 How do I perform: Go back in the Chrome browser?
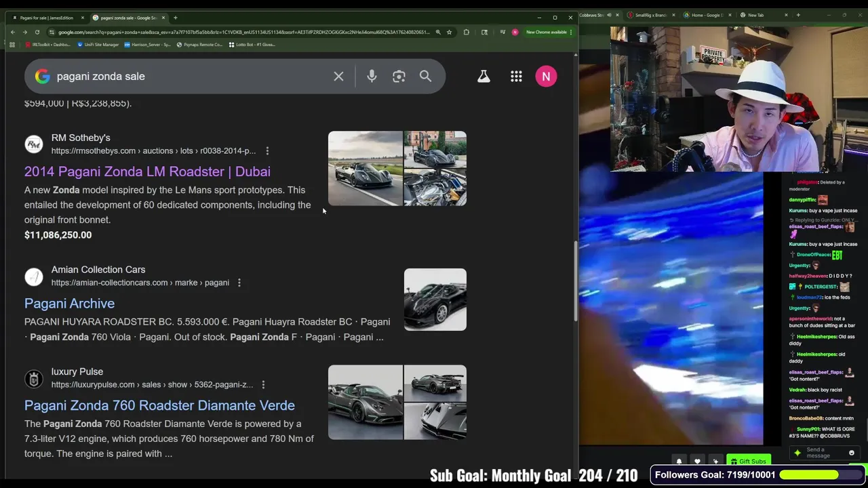13,32
